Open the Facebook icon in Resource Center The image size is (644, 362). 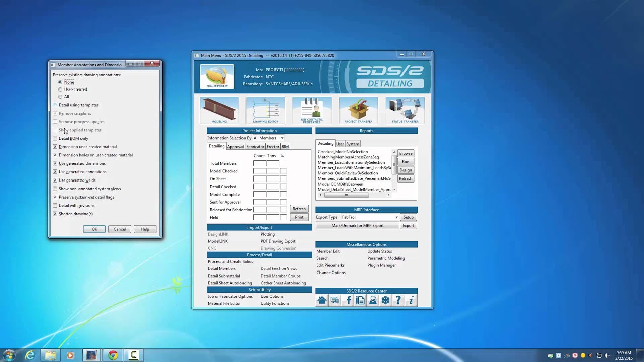[348, 300]
